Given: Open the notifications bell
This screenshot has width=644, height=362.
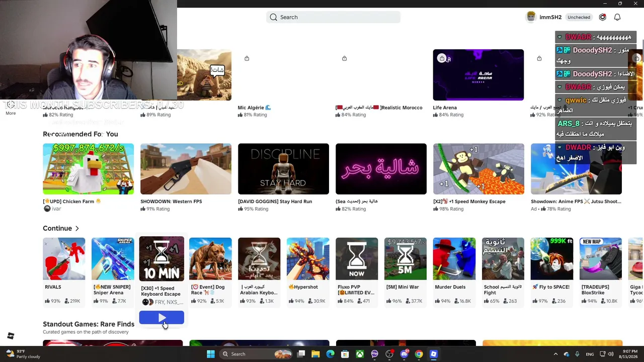Looking at the screenshot, I should (x=617, y=17).
